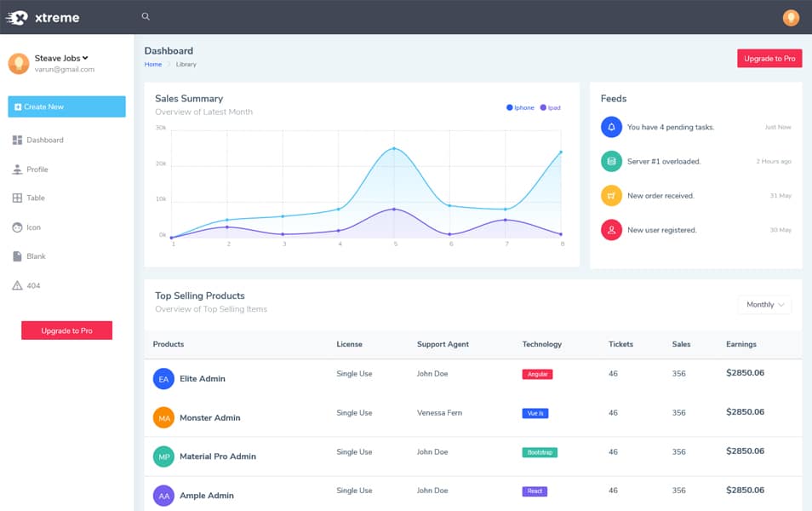The image size is (812, 511).
Task: Open the Monthly dropdown
Action: (763, 305)
